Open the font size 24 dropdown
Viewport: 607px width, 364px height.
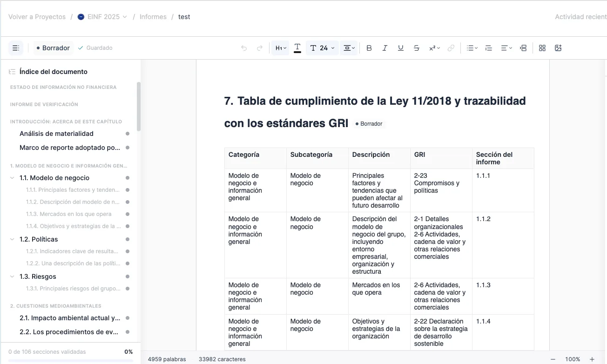(322, 48)
